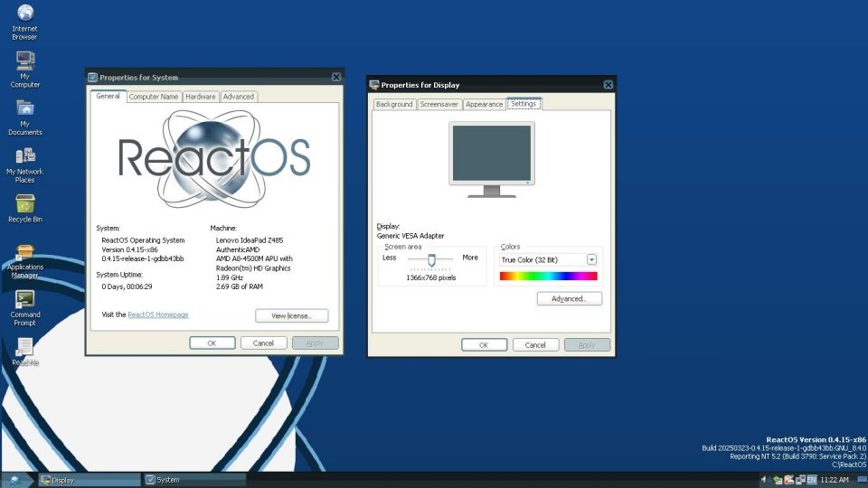Switch to the General tab
This screenshot has width=868, height=488.
(108, 96)
